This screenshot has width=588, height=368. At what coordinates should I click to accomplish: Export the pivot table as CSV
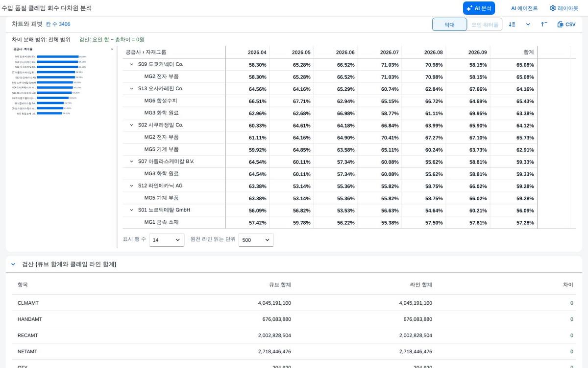pyautogui.click(x=566, y=25)
